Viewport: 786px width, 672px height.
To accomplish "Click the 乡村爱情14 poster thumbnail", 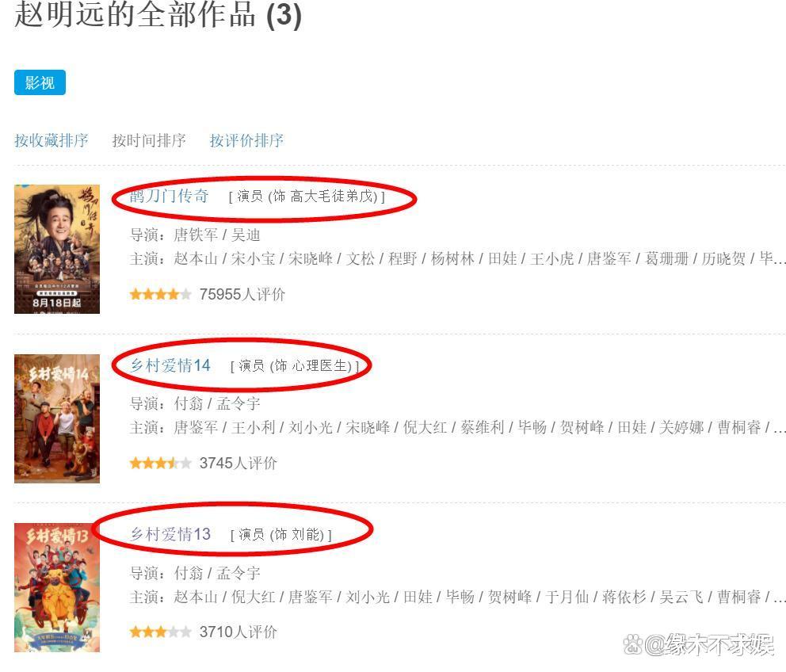I will [x=56, y=418].
